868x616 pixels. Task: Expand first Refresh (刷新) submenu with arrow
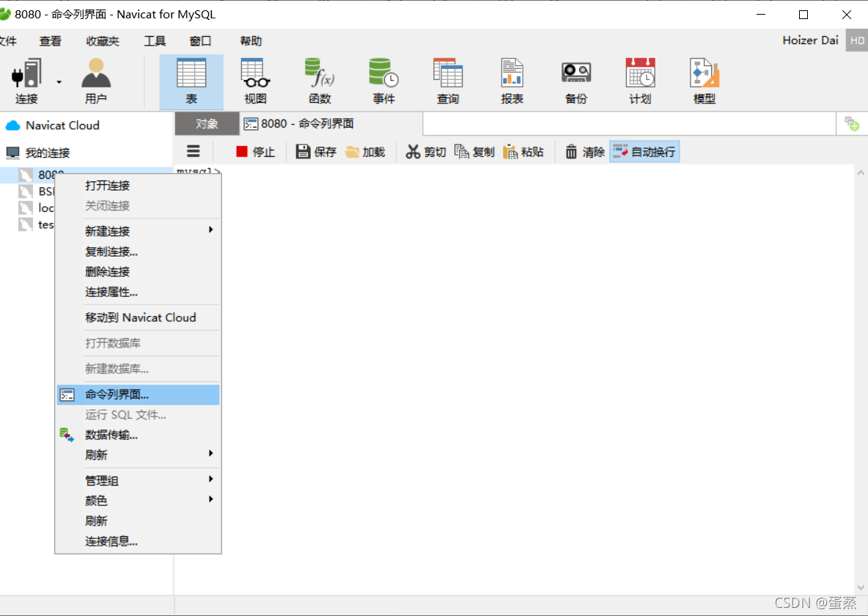138,455
